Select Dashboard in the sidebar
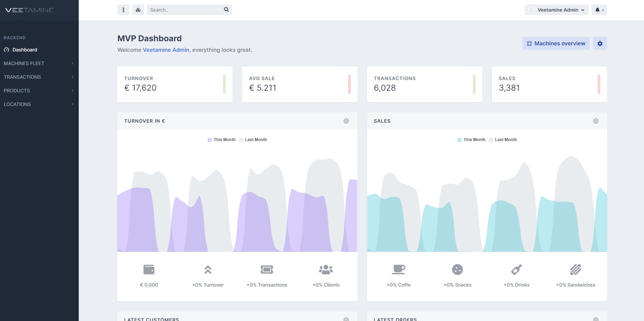The height and width of the screenshot is (321, 644). click(x=25, y=50)
